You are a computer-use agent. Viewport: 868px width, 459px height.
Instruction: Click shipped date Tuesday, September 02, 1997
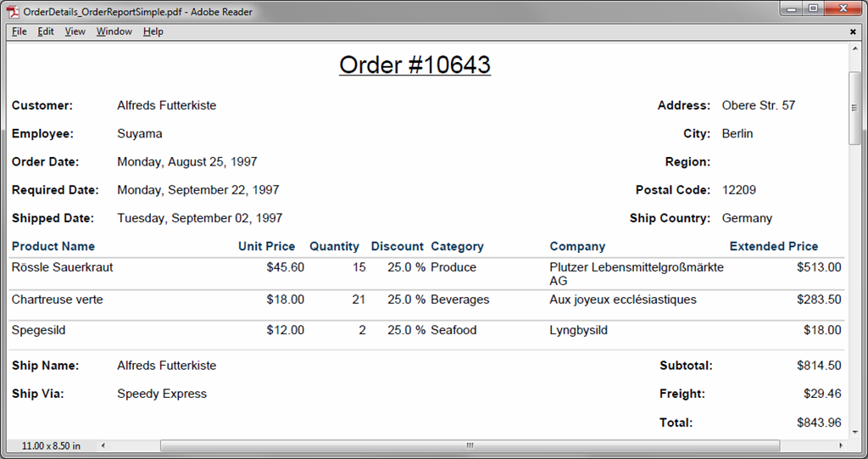coord(200,218)
